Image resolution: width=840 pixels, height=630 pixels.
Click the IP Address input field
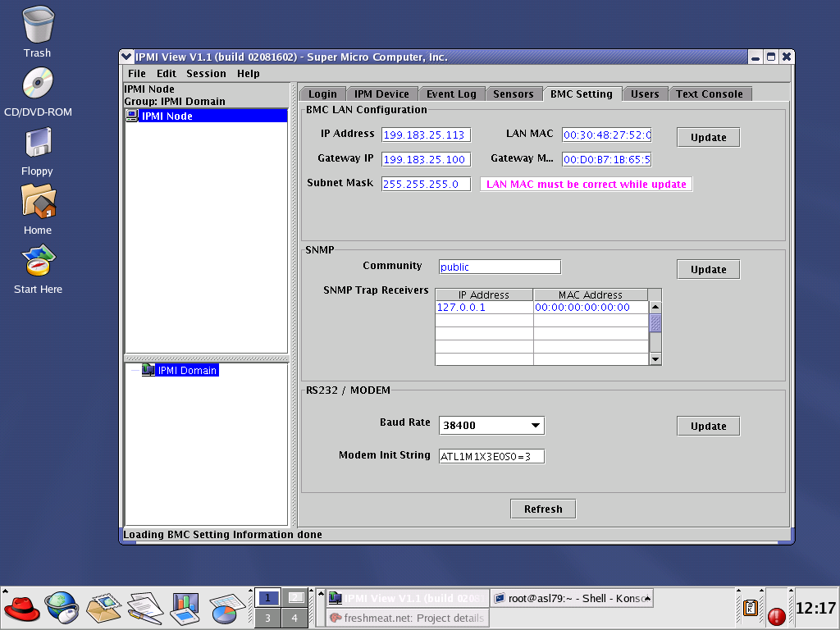tap(426, 135)
